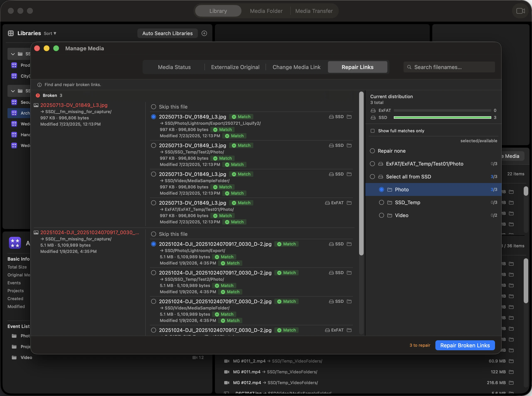Choose the SSD/Video/MediaSampleFolder match for the DJI file

point(154,301)
